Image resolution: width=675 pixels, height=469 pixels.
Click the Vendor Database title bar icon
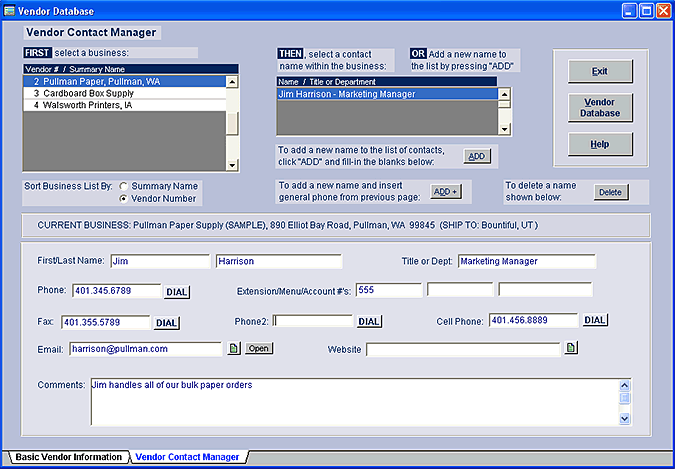coord(9,11)
